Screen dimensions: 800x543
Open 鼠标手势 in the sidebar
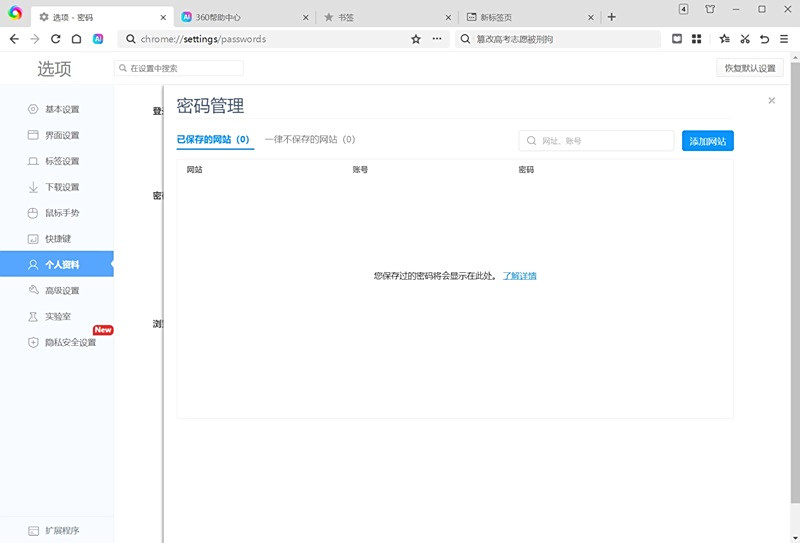[57, 213]
